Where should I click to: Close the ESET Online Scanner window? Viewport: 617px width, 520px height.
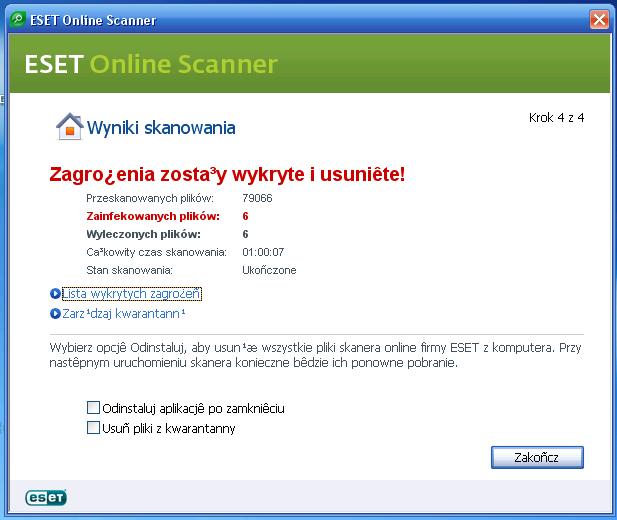tap(599, 19)
